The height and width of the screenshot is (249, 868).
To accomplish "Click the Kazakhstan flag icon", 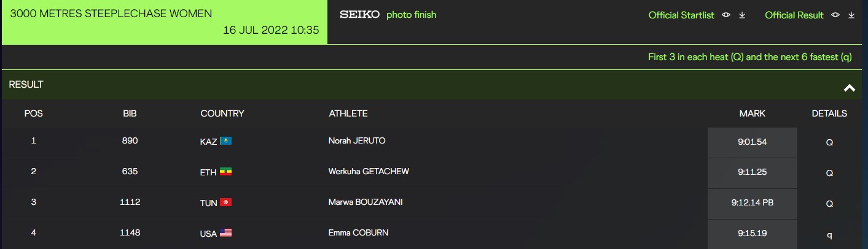I will coord(225,141).
